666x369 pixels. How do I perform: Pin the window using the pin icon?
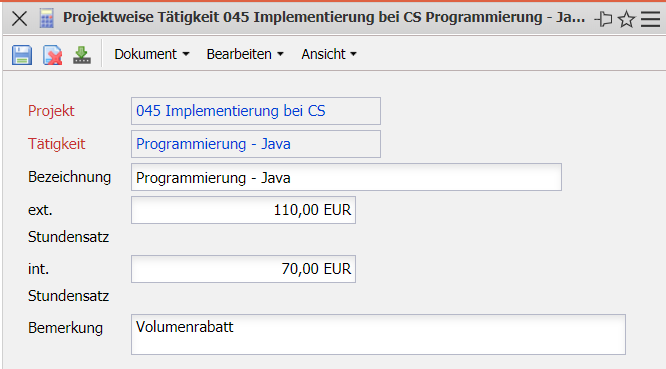coord(603,19)
